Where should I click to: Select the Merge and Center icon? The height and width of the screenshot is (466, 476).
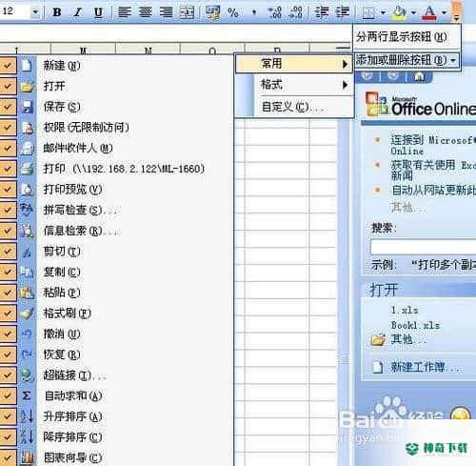187,12
